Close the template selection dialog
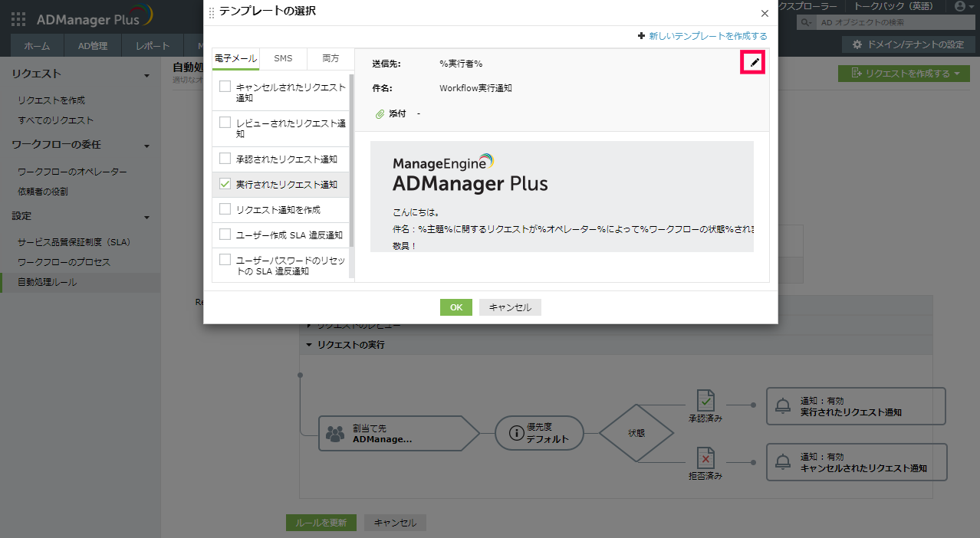The height and width of the screenshot is (538, 980). (765, 13)
